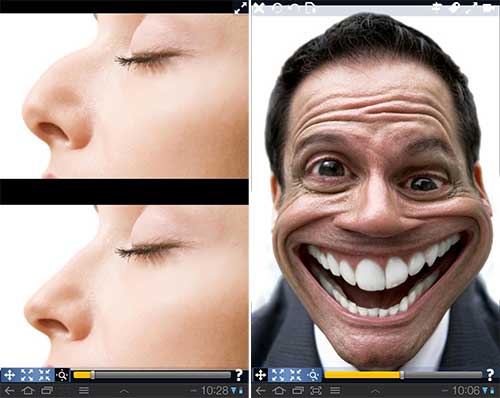Open the hamburger menu in left navigation bar

(84, 390)
